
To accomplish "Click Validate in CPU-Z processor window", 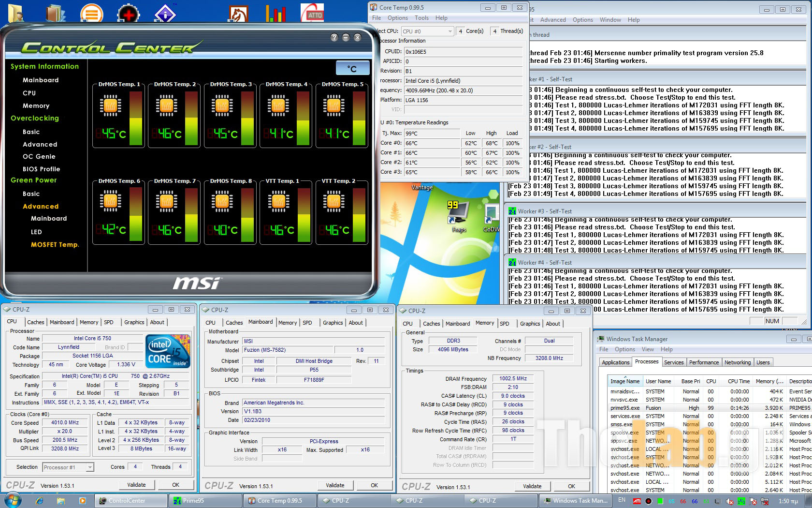I will click(136, 485).
